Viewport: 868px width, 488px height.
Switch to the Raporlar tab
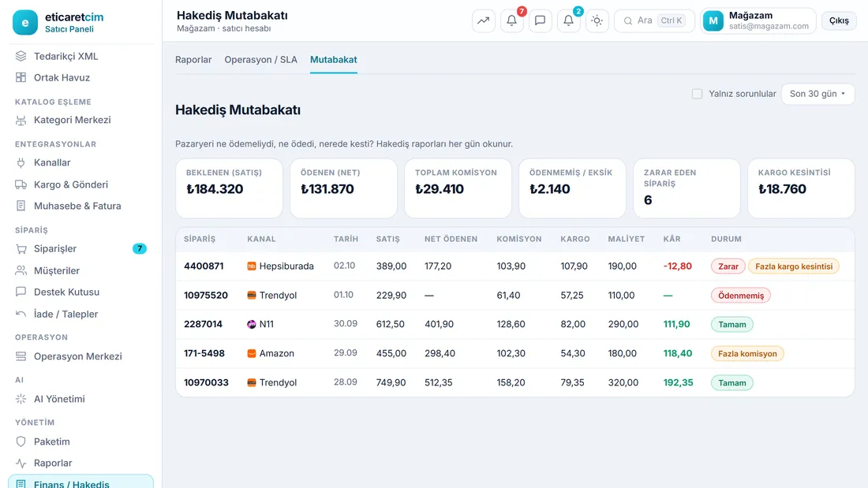(193, 60)
